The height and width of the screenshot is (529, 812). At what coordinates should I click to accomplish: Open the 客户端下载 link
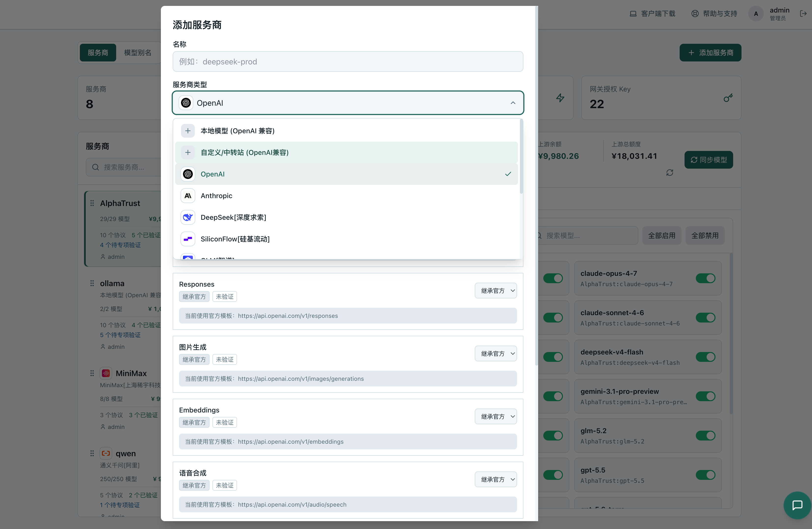click(x=652, y=14)
